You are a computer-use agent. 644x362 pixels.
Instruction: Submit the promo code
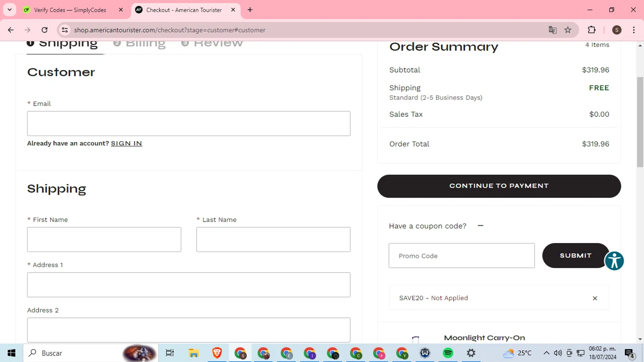pyautogui.click(x=575, y=256)
